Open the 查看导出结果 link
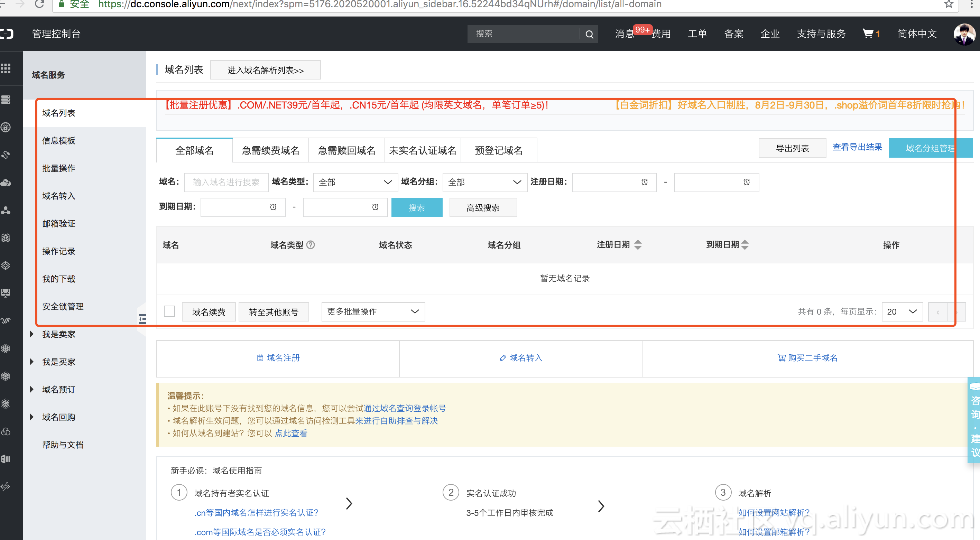 [857, 147]
